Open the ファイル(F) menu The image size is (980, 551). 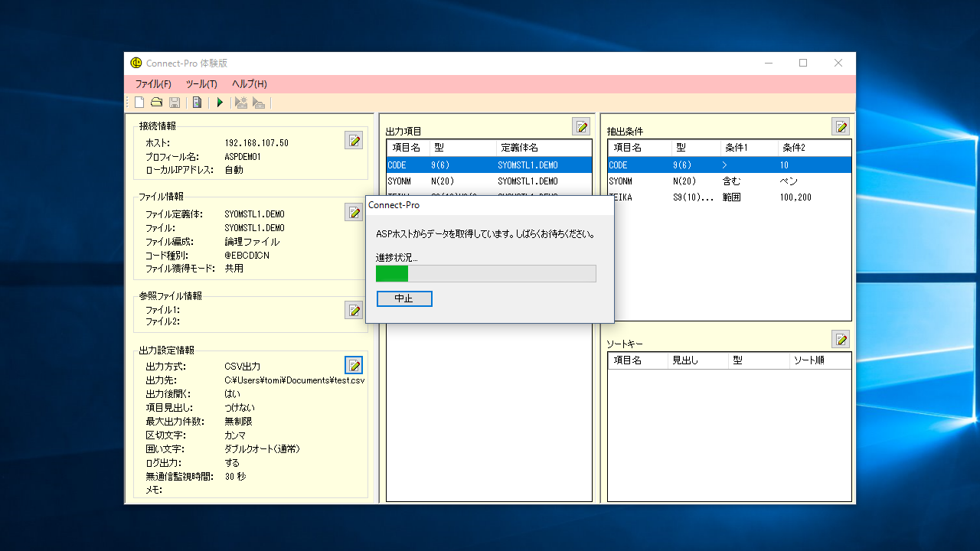click(153, 84)
